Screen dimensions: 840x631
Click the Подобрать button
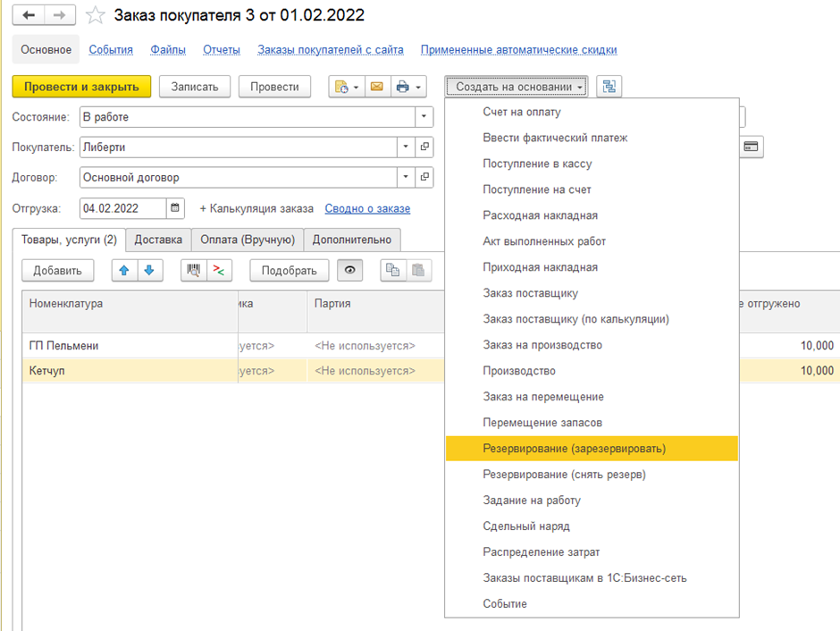290,271
